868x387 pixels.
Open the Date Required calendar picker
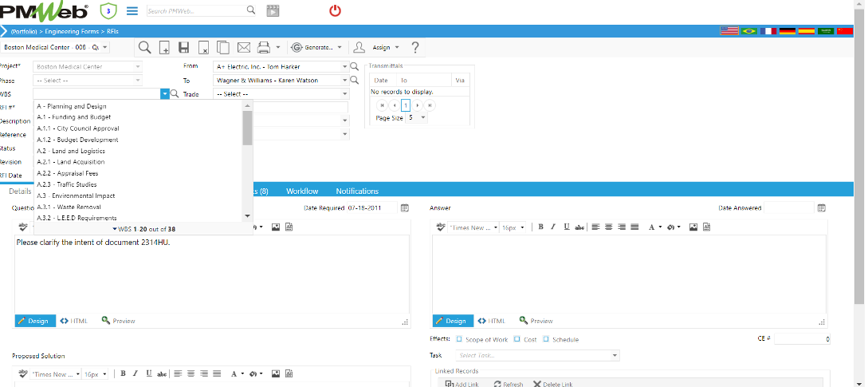pos(405,208)
